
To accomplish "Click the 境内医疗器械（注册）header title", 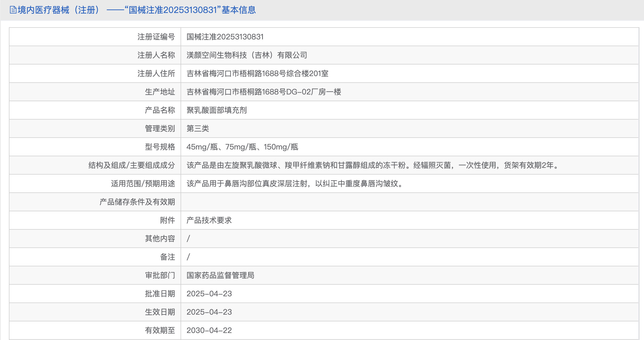I will pos(58,10).
